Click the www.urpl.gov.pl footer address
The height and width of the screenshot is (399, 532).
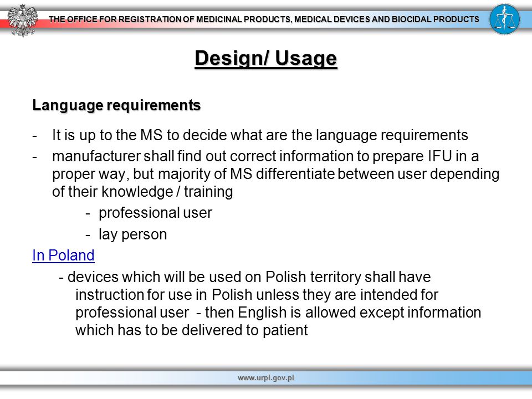click(265, 377)
